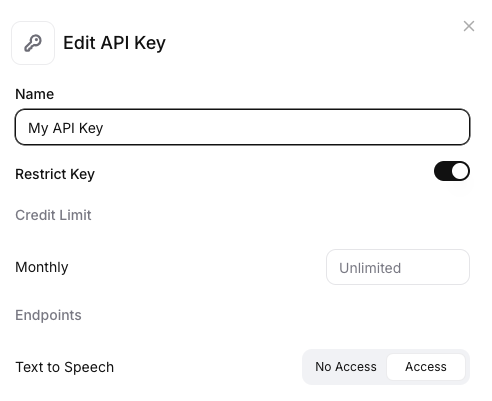Screen dimensions: 492x401
Task: Click the key icon beside the dialog title
Action: tap(33, 43)
